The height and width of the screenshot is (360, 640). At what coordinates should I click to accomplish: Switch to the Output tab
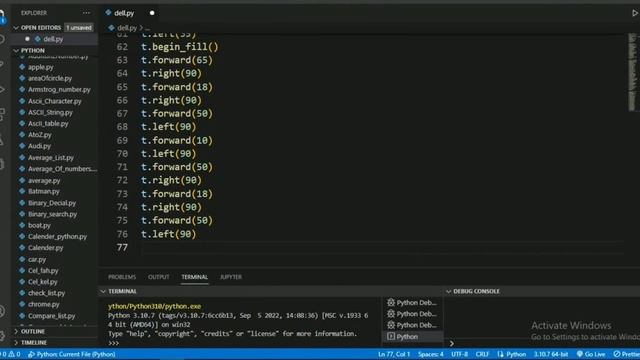coord(159,277)
